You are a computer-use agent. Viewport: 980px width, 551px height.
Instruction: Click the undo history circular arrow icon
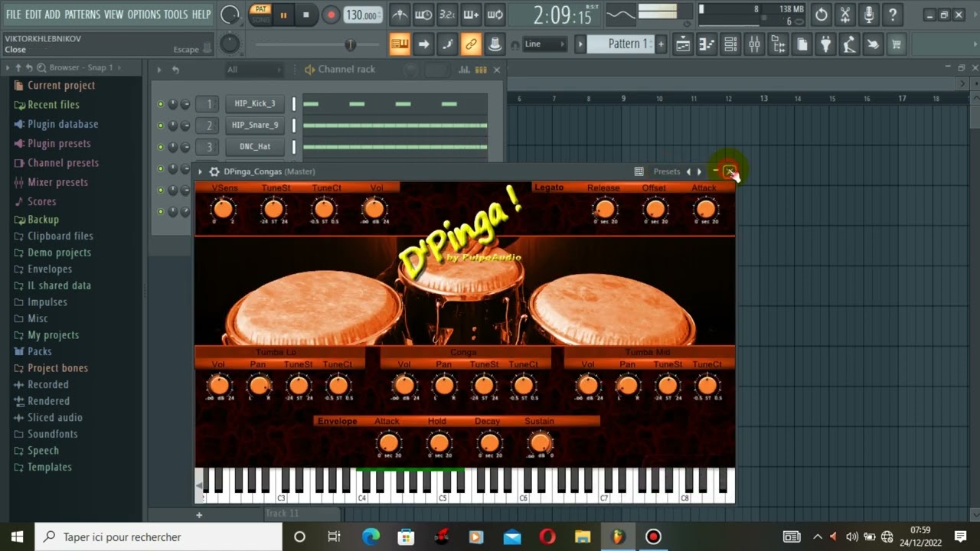point(821,15)
